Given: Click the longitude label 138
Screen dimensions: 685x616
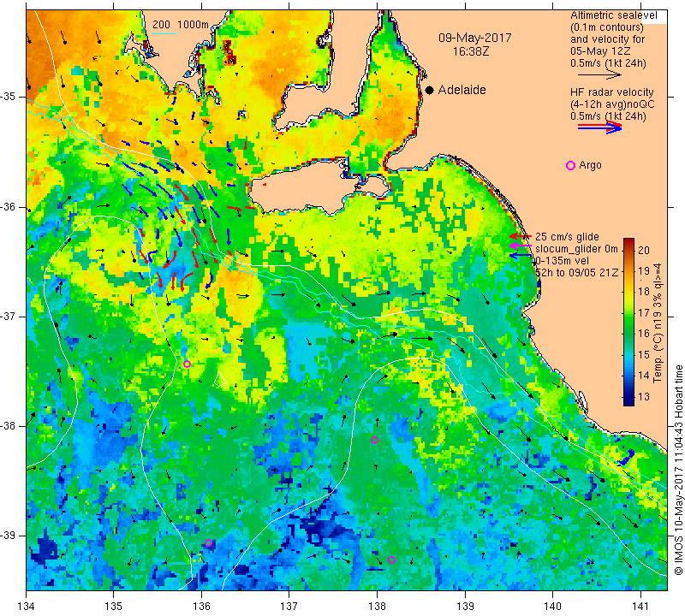Looking at the screenshot, I should (377, 607).
